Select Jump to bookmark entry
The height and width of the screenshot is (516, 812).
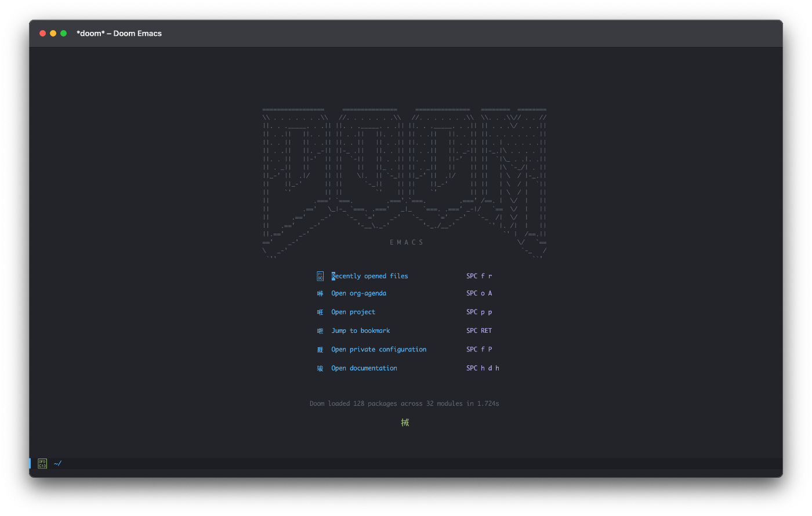tap(360, 330)
